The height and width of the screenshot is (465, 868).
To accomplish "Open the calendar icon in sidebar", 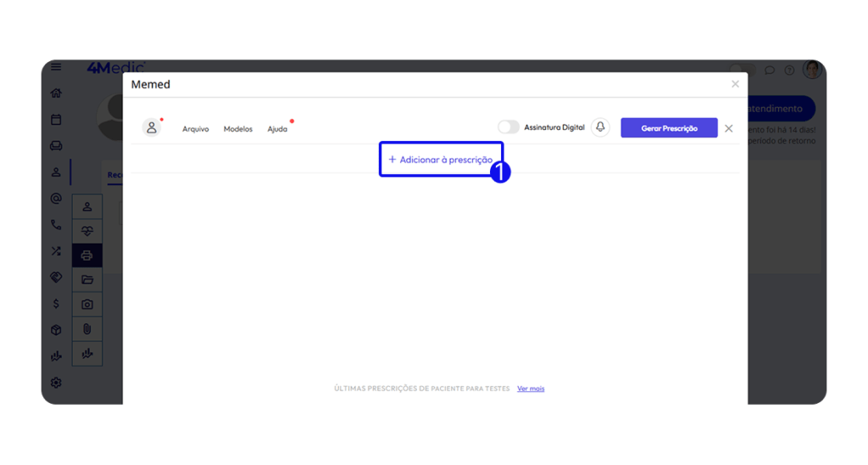I will coord(56,120).
